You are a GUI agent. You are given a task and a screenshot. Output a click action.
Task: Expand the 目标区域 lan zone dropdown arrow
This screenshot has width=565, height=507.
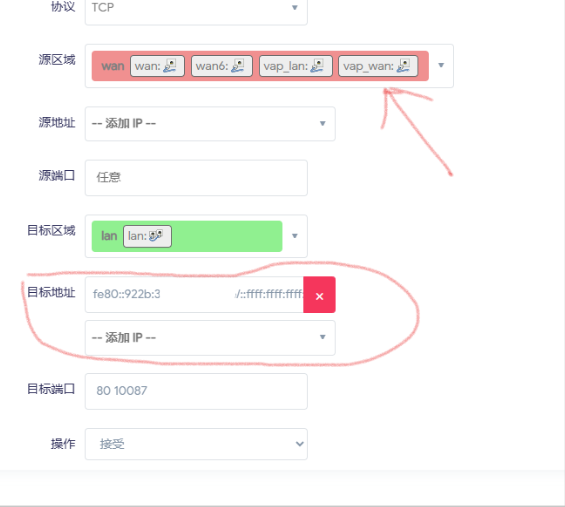(295, 236)
